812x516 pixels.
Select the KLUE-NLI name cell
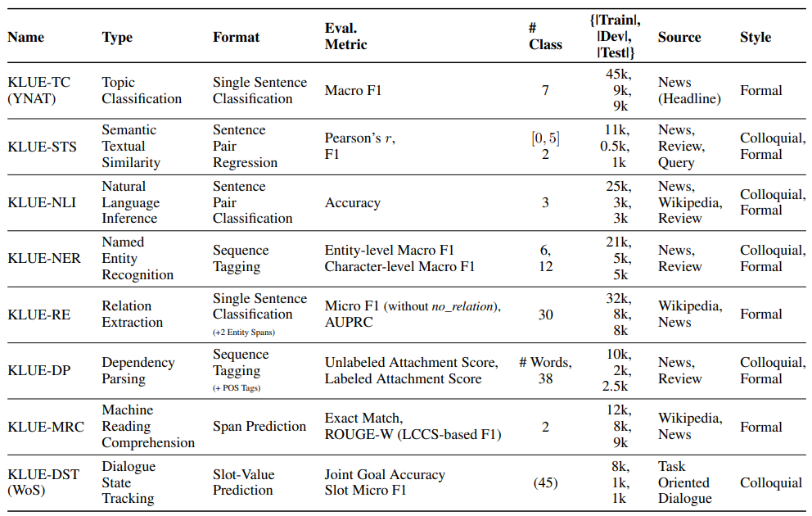[42, 202]
